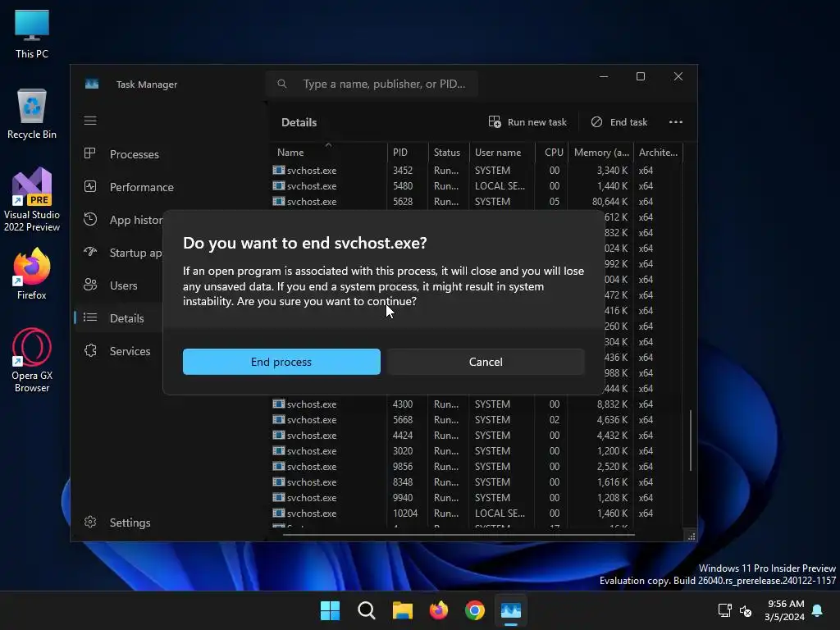Click Visual Studio 2022 Preview desktop icon
Screen dimensions: 840x630
tap(32, 200)
